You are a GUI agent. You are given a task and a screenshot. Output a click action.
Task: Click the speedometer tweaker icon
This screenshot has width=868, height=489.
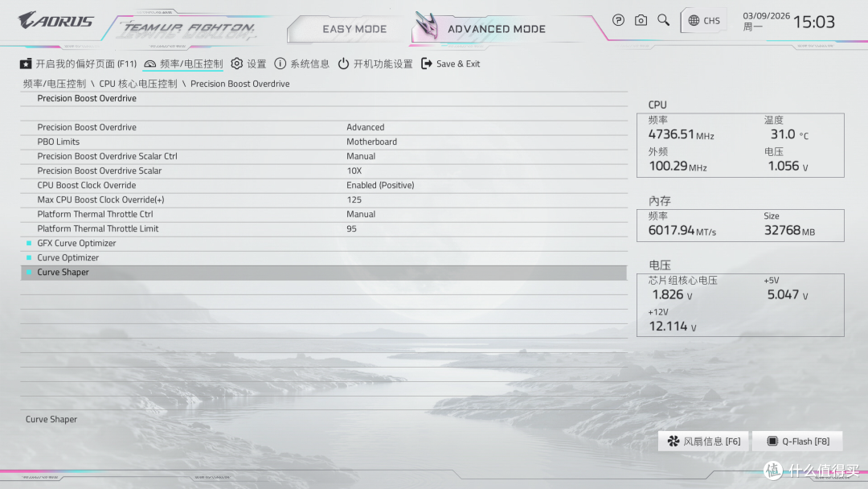[149, 64]
